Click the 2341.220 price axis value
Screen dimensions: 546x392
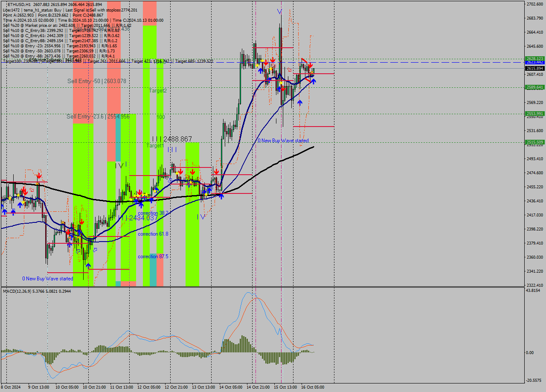pyautogui.click(x=534, y=271)
